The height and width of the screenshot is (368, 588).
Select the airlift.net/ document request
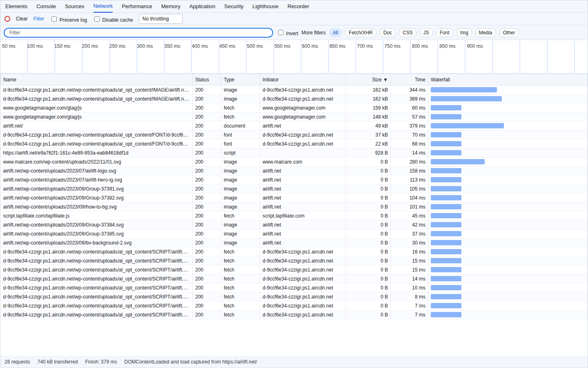click(x=294, y=126)
